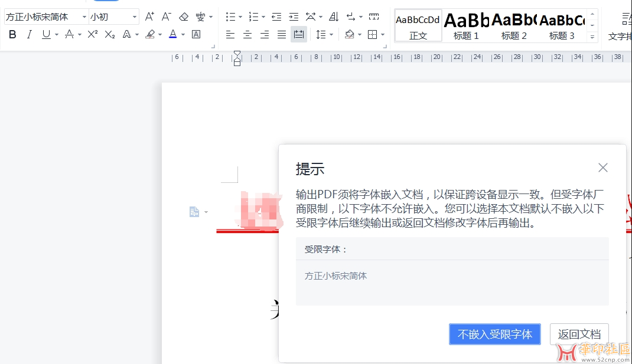
Task: Toggle show paragraph marks icon
Action: [351, 17]
